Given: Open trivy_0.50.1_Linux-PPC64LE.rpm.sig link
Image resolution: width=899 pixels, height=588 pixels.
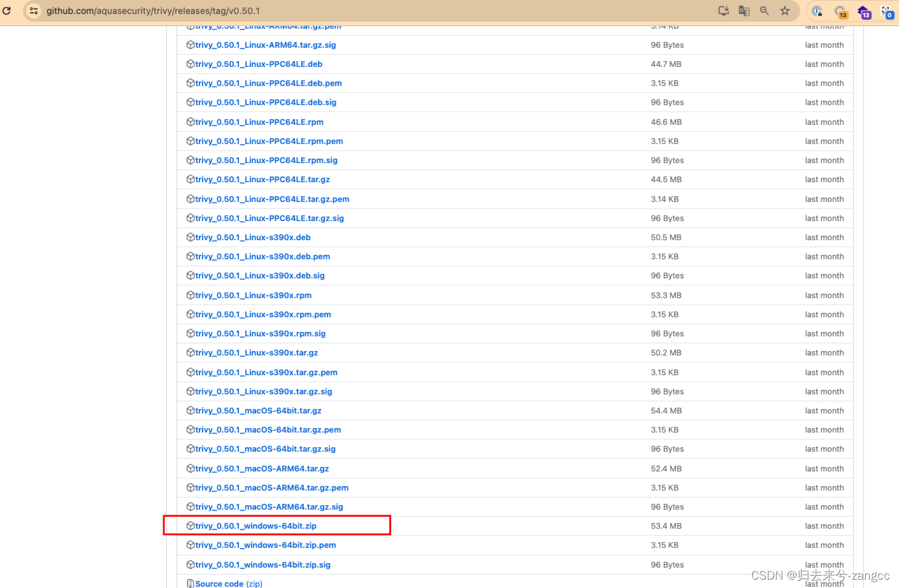Looking at the screenshot, I should 266,161.
